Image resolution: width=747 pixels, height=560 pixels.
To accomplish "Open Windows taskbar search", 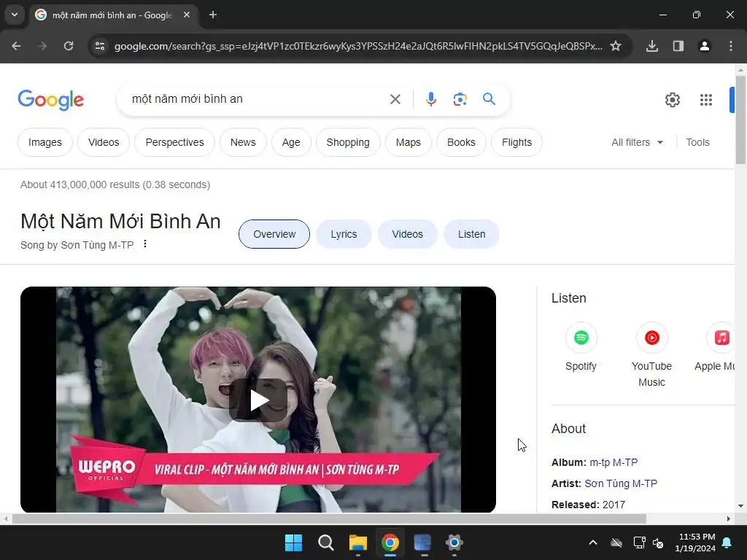I will 326,542.
